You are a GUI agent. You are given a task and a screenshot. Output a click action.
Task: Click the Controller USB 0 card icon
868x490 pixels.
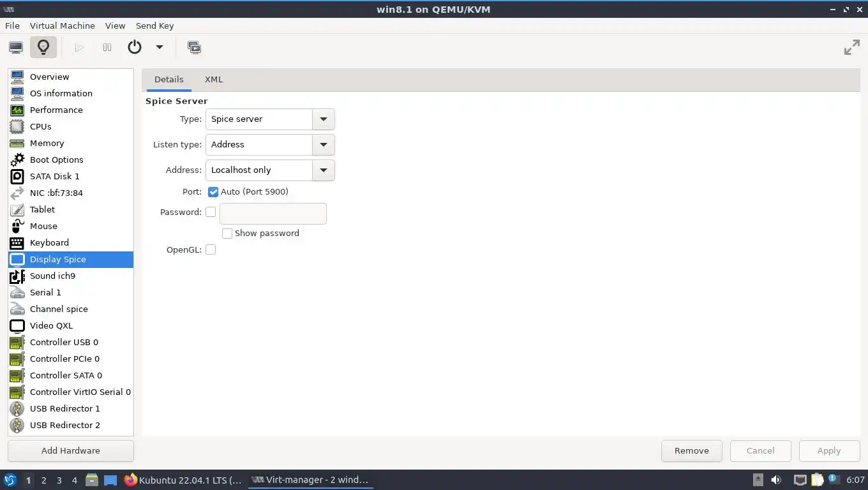[17, 342]
